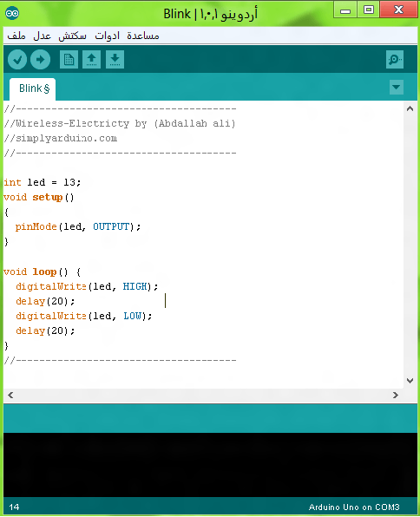Image resolution: width=420 pixels, height=517 pixels.
Task: Open the سكتش (Sketch) menu
Action: click(x=73, y=36)
